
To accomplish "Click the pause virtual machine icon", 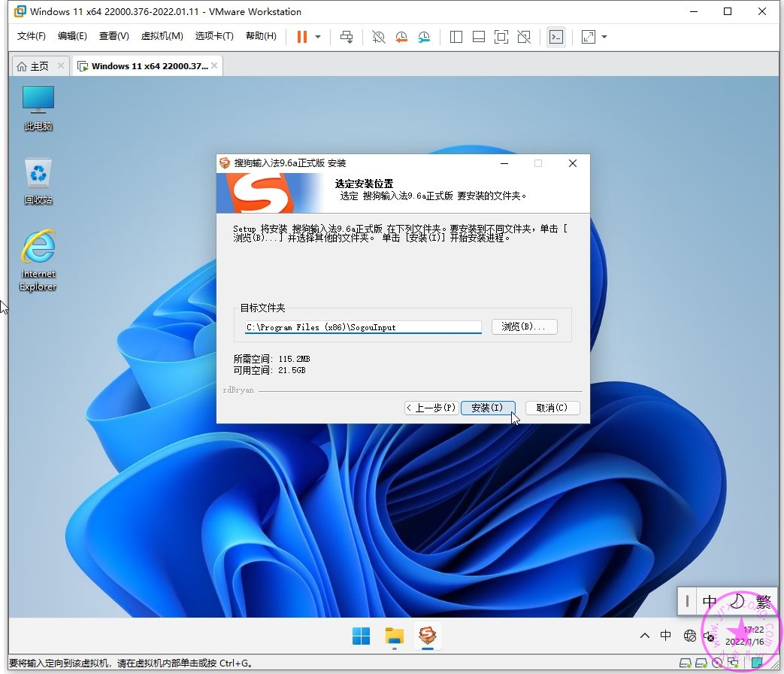I will click(302, 37).
